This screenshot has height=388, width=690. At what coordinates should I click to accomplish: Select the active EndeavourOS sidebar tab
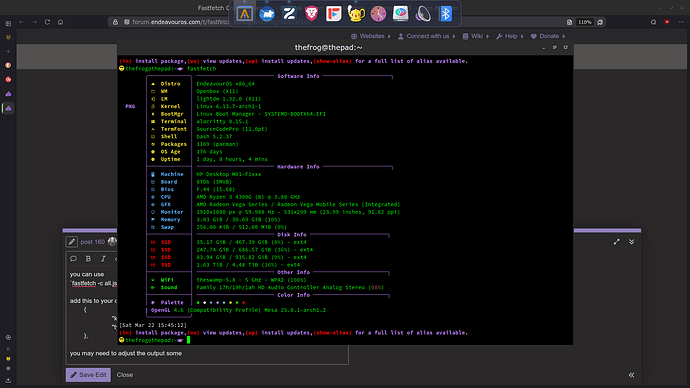(x=8, y=108)
